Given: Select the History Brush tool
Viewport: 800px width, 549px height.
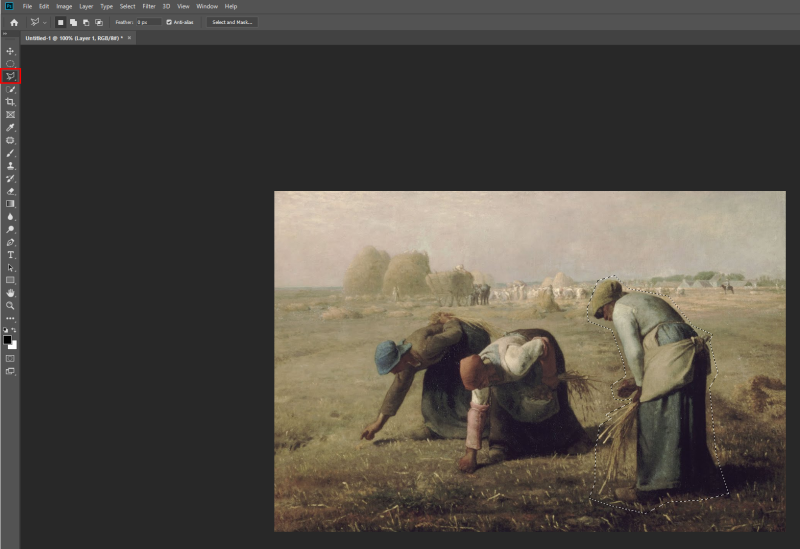Looking at the screenshot, I should click(10, 179).
